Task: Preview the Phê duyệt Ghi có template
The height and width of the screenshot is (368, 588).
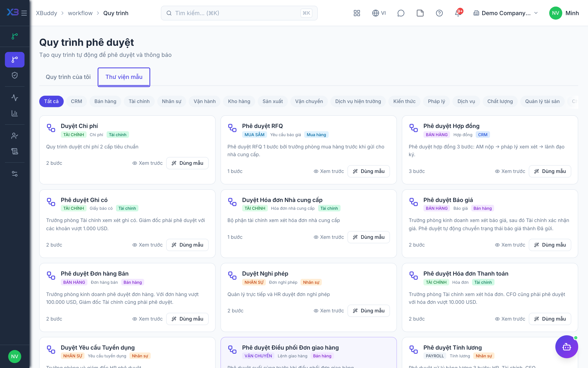Action: [147, 245]
